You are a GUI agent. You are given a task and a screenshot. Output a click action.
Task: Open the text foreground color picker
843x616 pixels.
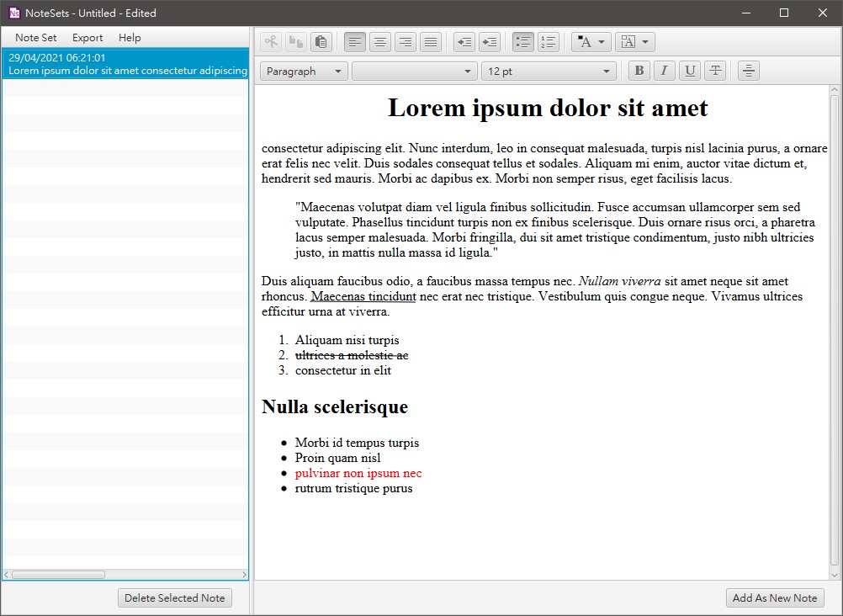[591, 42]
